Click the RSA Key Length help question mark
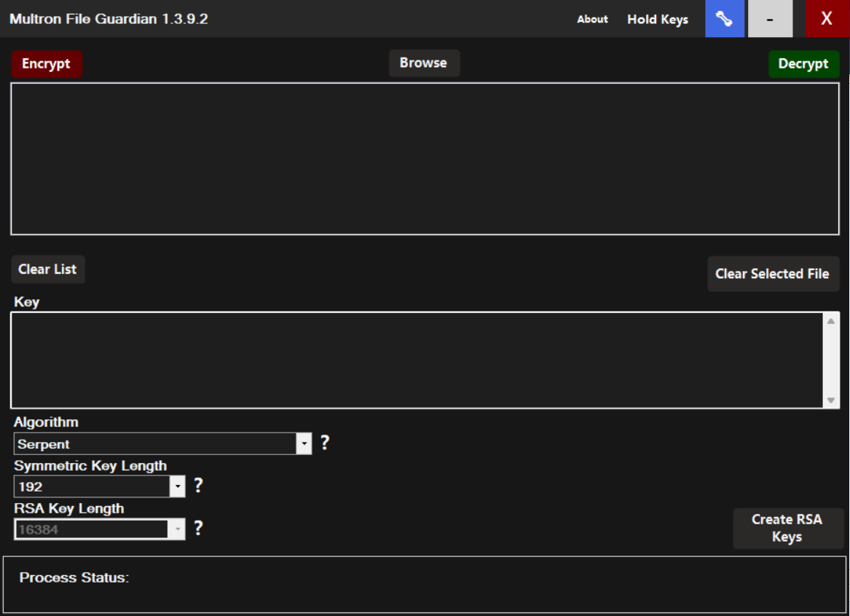Image resolution: width=850 pixels, height=616 pixels. pos(198,528)
